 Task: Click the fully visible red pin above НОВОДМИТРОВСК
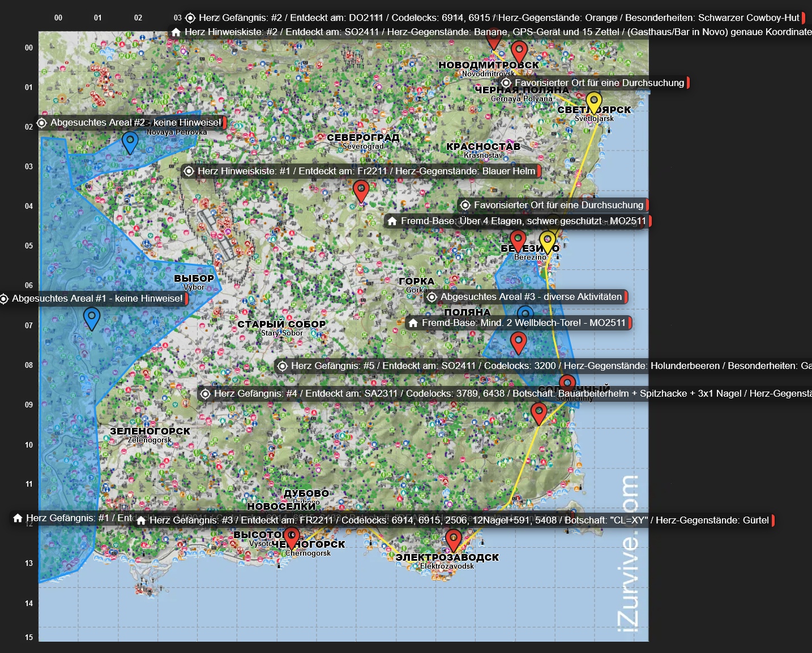pyautogui.click(x=519, y=53)
